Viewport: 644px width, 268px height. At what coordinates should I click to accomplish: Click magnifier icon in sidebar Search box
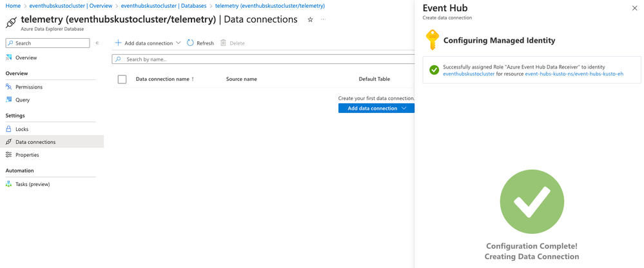point(10,43)
